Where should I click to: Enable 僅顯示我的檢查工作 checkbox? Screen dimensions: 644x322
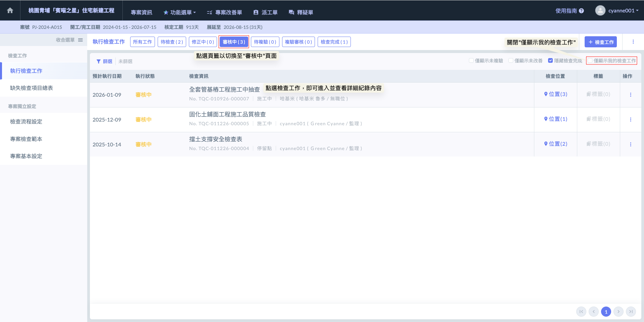(x=590, y=61)
